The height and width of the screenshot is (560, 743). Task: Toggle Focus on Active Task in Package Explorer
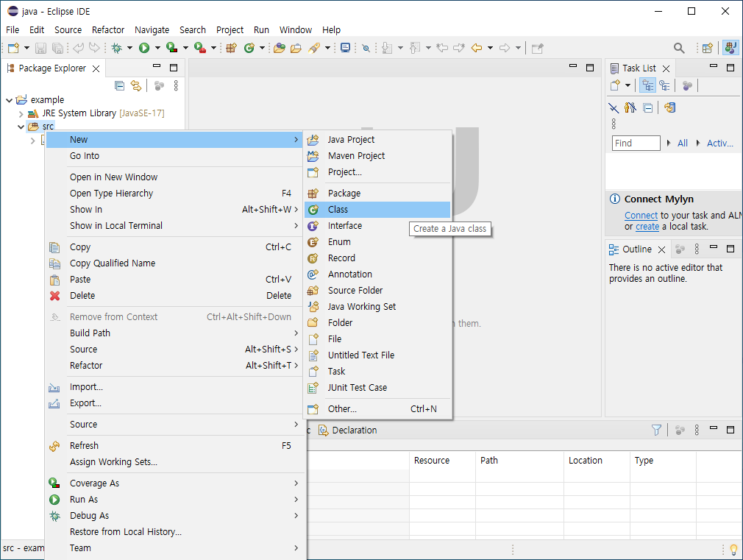tap(159, 86)
